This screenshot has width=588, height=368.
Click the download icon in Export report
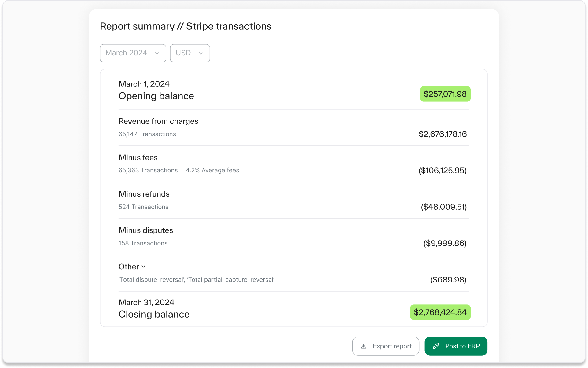pos(363,346)
